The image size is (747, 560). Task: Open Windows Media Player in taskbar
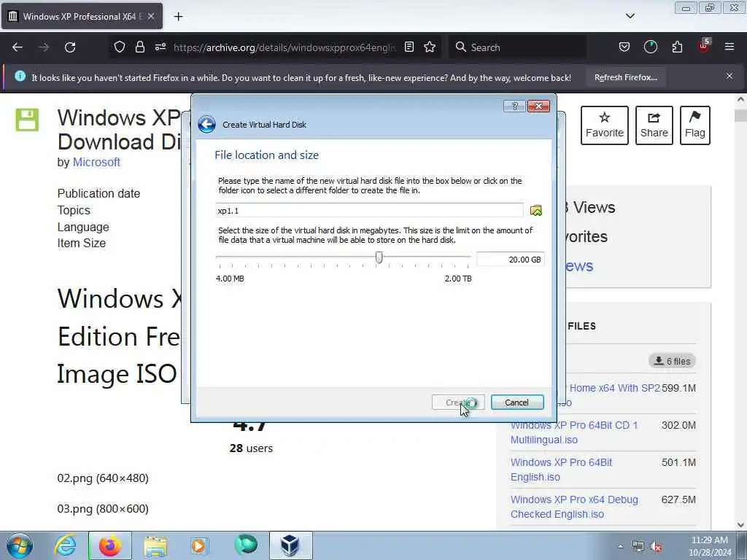point(199,545)
